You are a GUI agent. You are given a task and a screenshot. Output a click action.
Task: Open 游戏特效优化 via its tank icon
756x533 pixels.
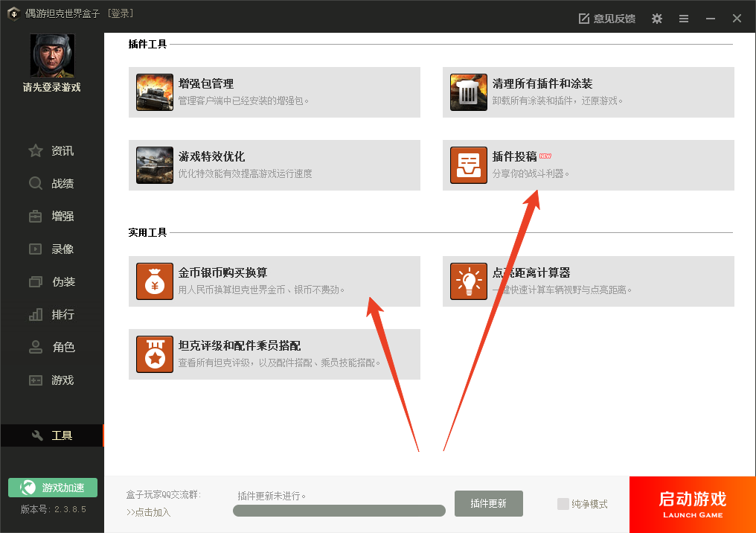point(155,165)
